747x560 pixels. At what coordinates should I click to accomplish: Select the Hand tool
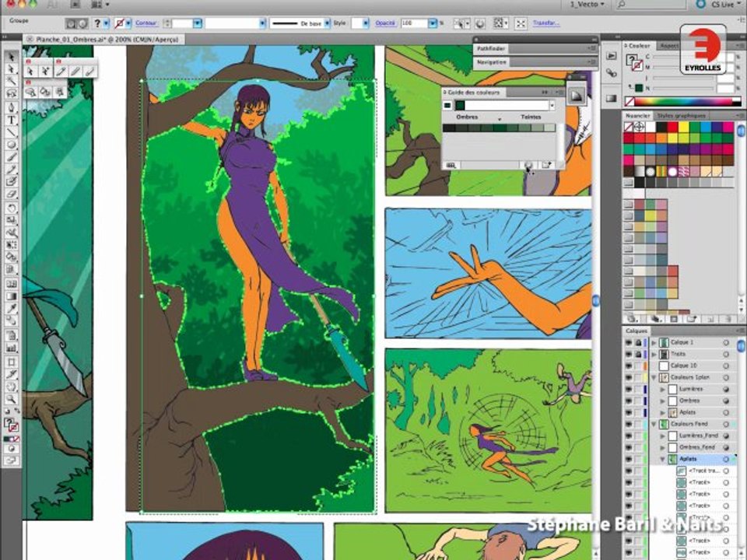[12, 387]
